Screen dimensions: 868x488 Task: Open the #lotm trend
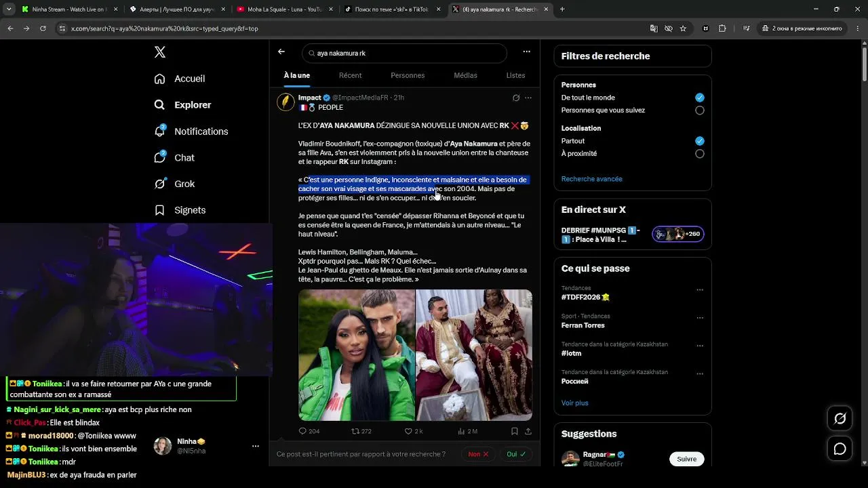[571, 353]
